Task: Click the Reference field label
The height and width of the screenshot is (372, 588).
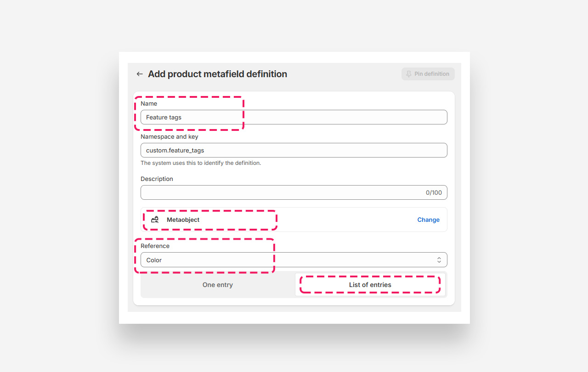Action: [155, 246]
